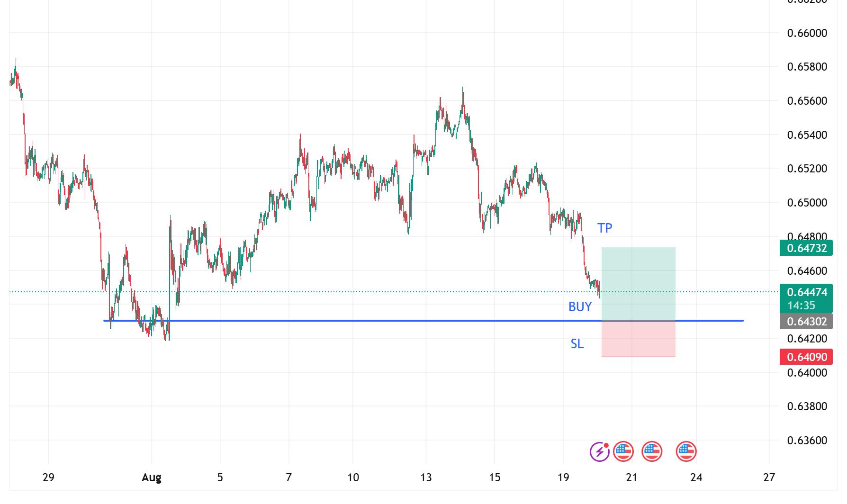Click date 19 on the time axis
The height and width of the screenshot is (504, 847).
(x=563, y=477)
